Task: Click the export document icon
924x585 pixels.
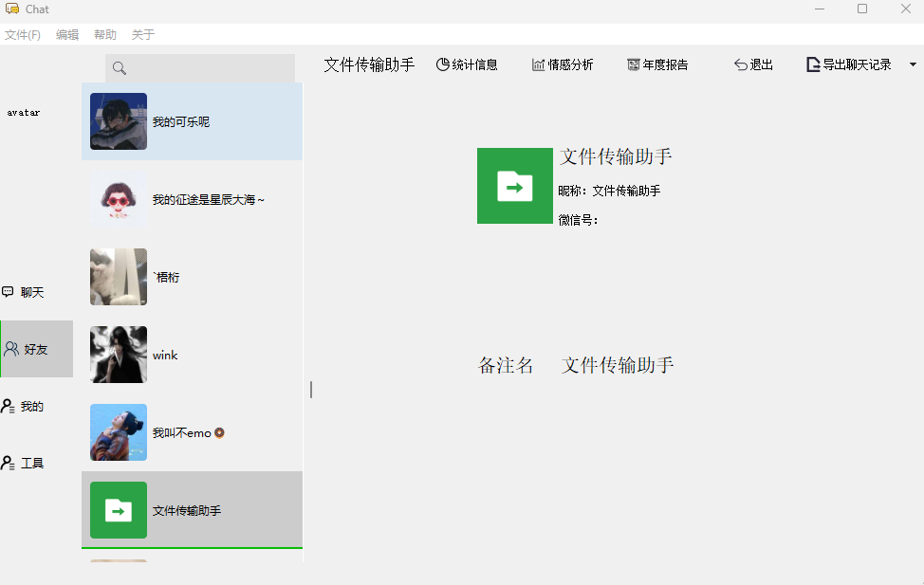Action: point(813,64)
